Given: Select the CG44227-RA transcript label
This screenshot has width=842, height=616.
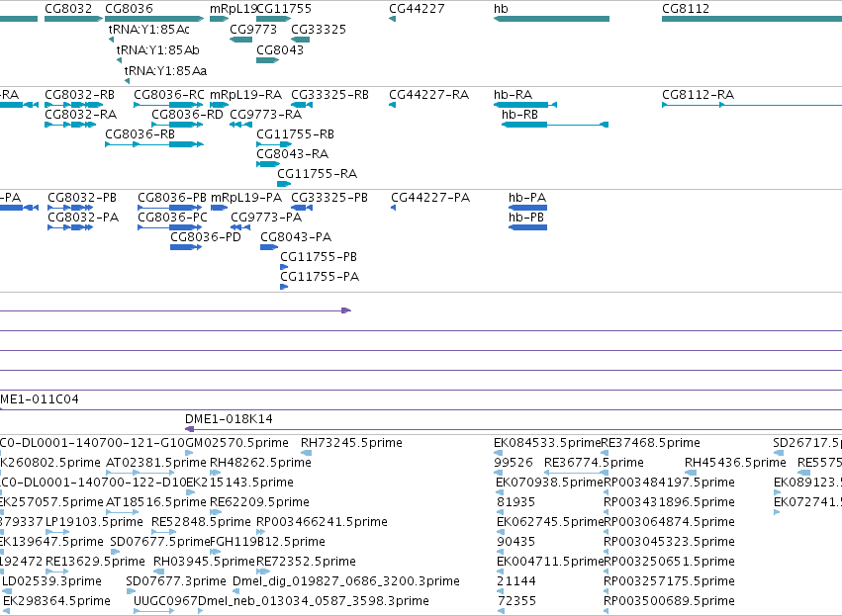Looking at the screenshot, I should point(429,95).
